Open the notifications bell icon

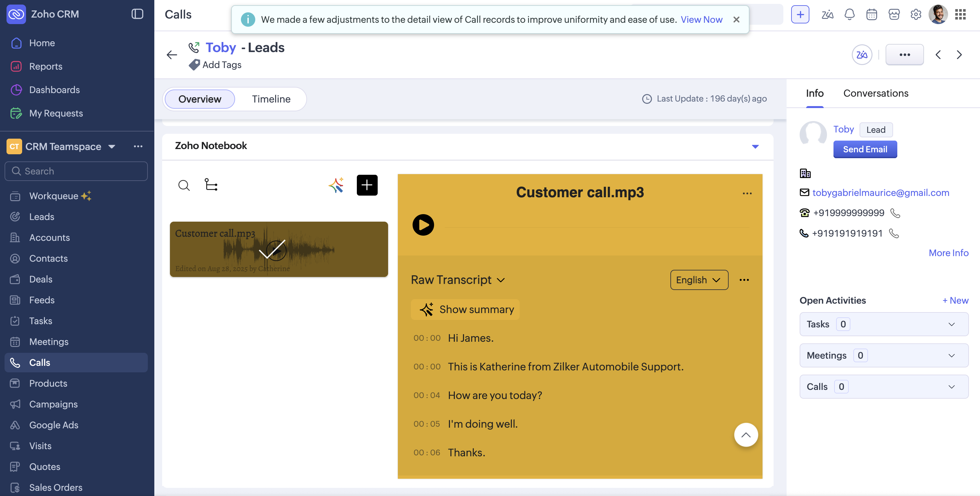tap(849, 14)
